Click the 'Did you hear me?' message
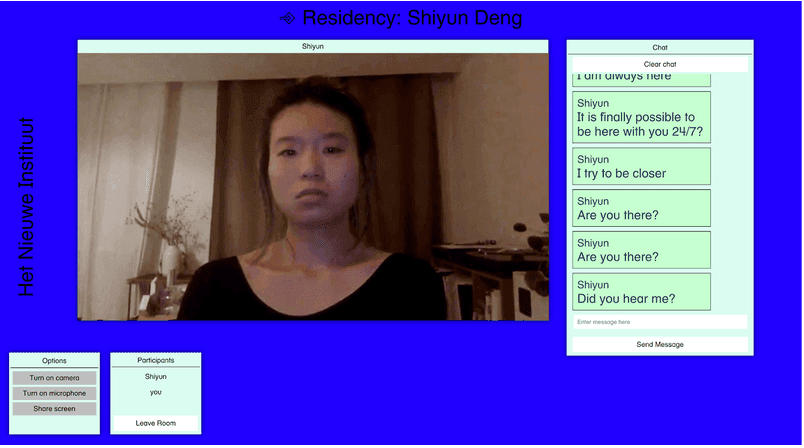Screen dimensions: 804x448 tap(641, 291)
